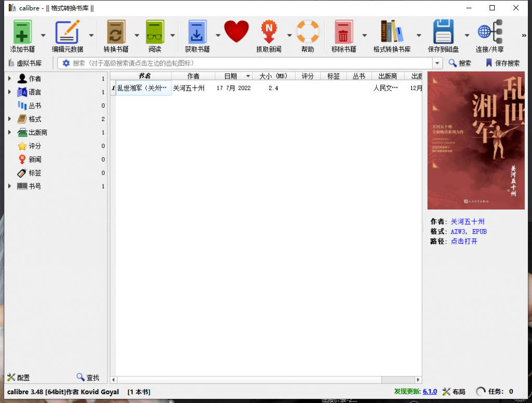Expand the 出版商 (Publisher) tree node
The image size is (532, 403).
[9, 132]
